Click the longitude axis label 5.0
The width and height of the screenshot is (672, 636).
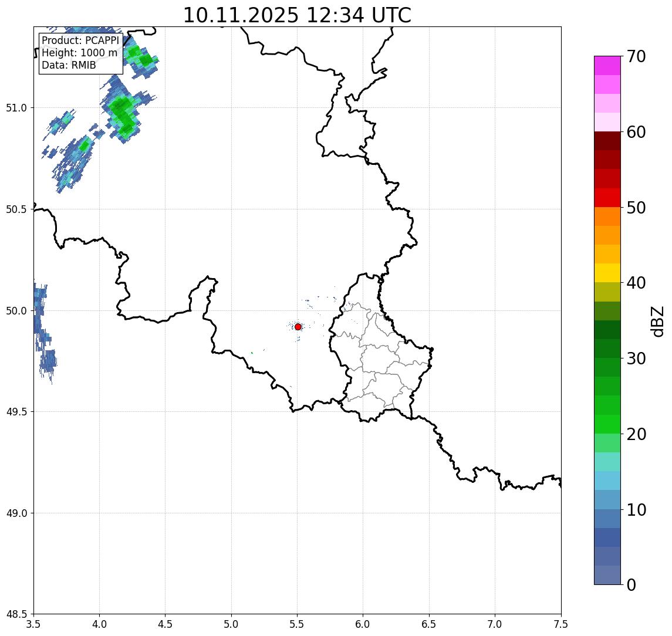pyautogui.click(x=231, y=624)
